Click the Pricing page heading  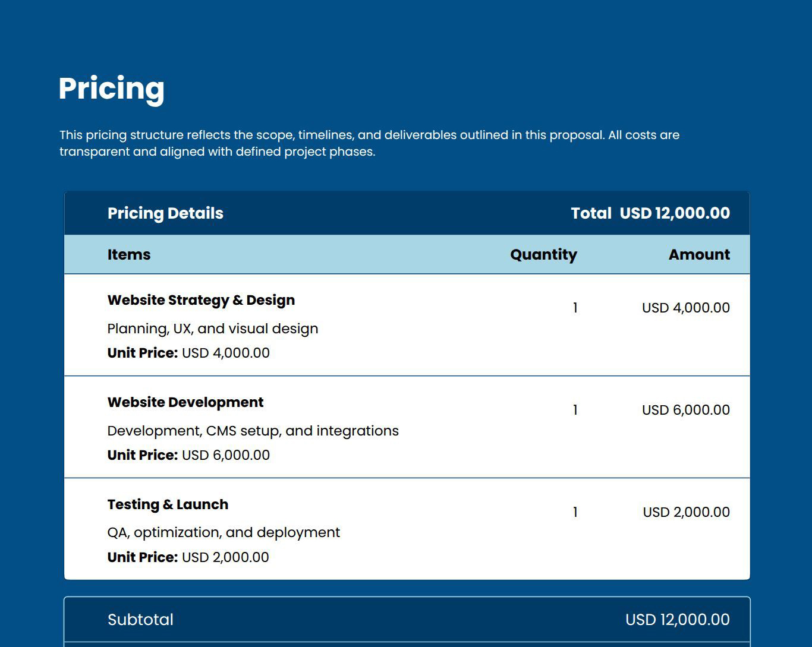click(x=111, y=89)
